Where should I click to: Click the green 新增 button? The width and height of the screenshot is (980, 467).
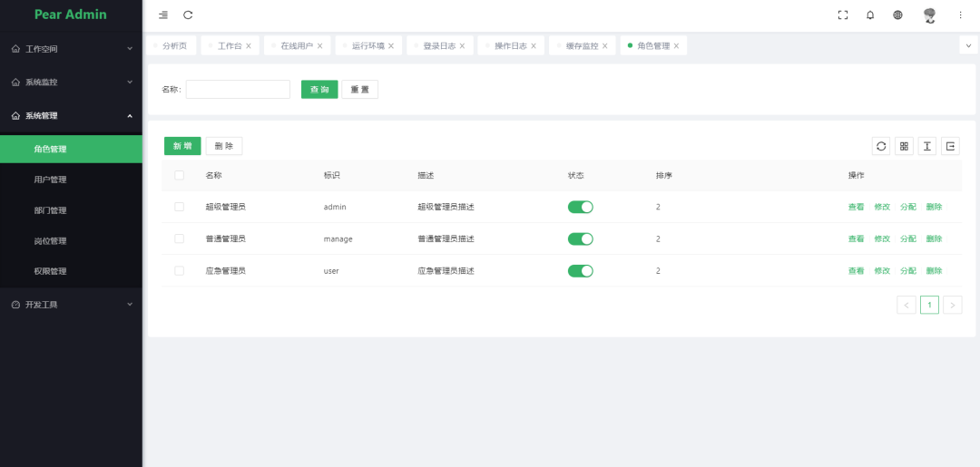182,146
